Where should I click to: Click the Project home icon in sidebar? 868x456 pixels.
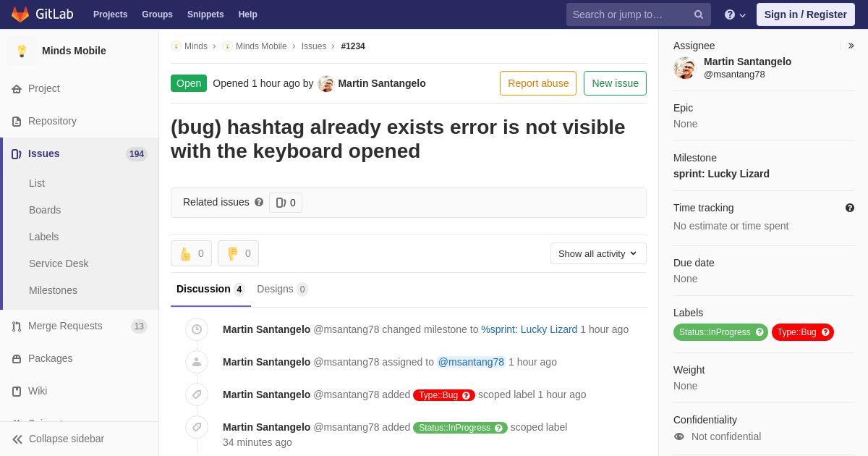click(x=17, y=89)
